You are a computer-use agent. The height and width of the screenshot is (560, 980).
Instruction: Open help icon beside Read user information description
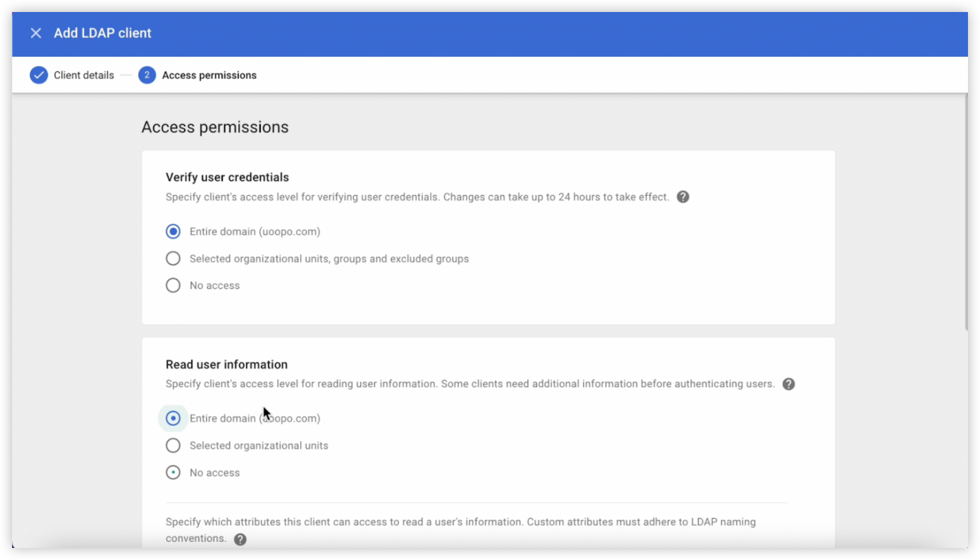(x=789, y=384)
